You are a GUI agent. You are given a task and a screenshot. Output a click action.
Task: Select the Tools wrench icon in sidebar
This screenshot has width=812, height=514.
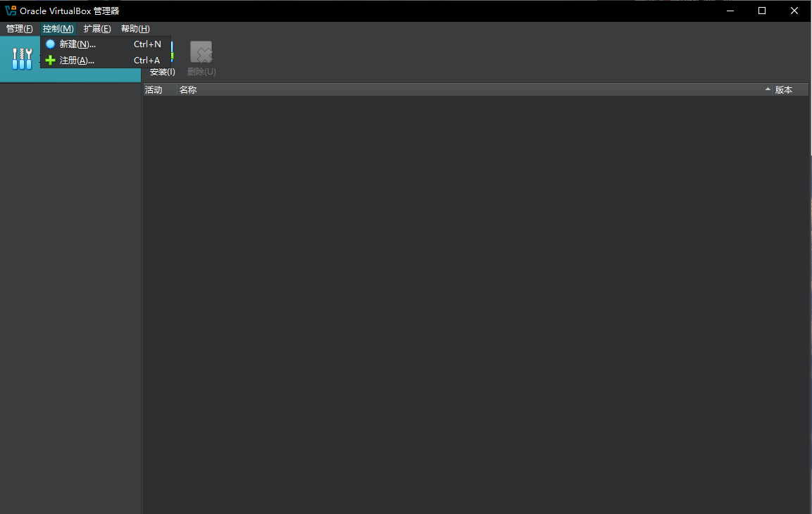(x=23, y=59)
